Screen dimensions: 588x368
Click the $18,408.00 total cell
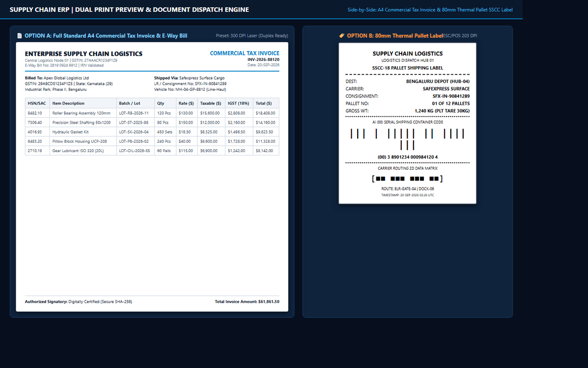[266, 113]
